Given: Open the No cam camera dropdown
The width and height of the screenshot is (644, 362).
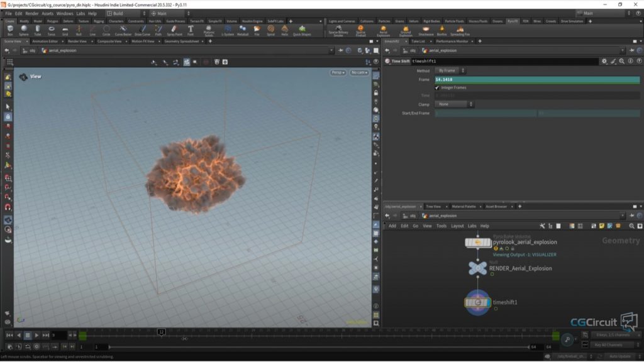Looking at the screenshot, I should (359, 73).
